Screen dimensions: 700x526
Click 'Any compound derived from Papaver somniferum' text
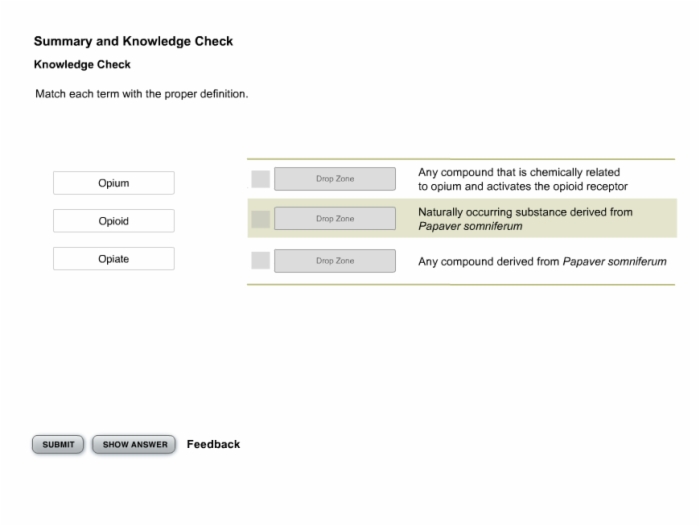pyautogui.click(x=542, y=262)
